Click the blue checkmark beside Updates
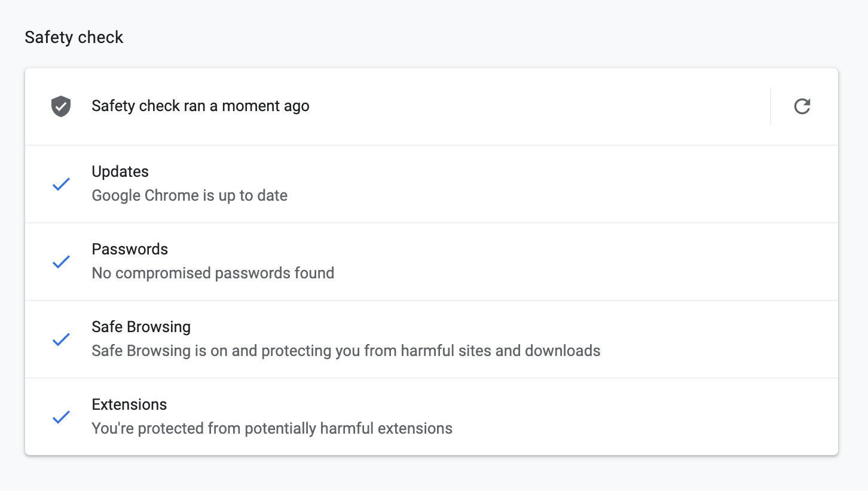 61,184
